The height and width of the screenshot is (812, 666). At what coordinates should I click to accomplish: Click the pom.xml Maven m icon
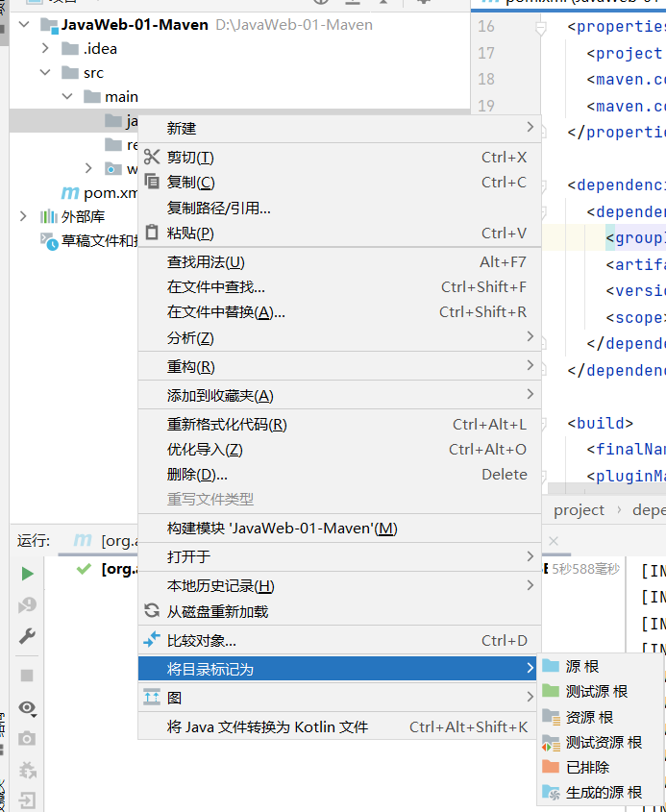click(70, 192)
